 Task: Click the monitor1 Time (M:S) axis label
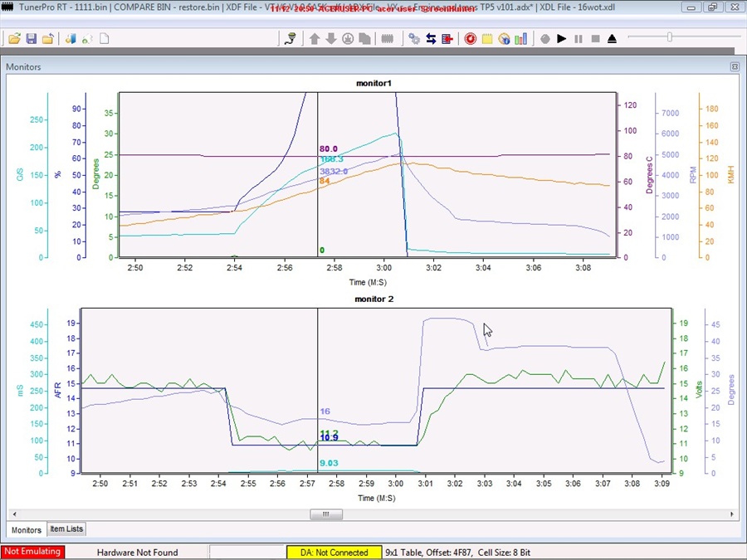[368, 282]
